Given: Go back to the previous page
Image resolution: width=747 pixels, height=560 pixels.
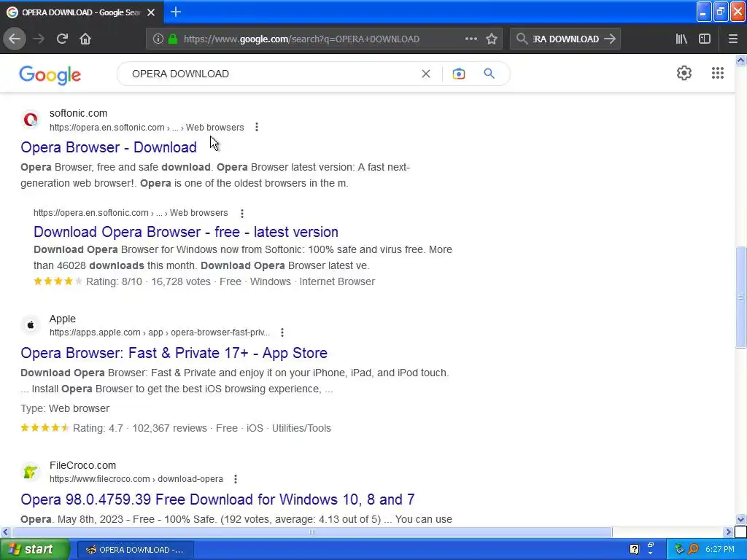Looking at the screenshot, I should click(15, 39).
